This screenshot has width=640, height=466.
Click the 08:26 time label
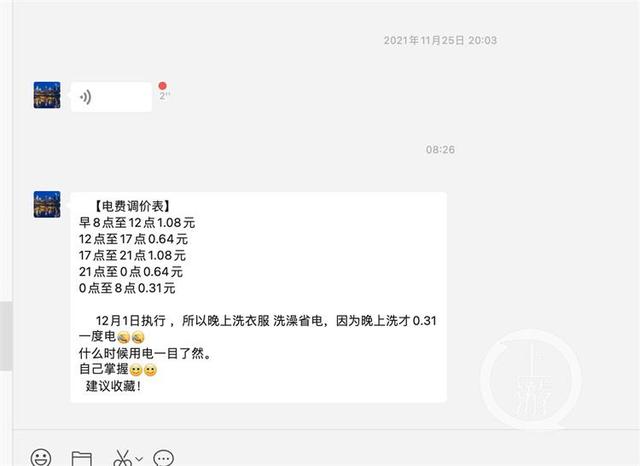[440, 150]
